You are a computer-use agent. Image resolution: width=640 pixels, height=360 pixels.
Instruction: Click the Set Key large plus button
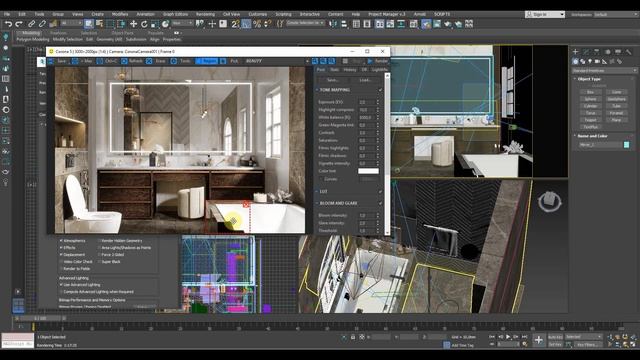[x=538, y=340]
